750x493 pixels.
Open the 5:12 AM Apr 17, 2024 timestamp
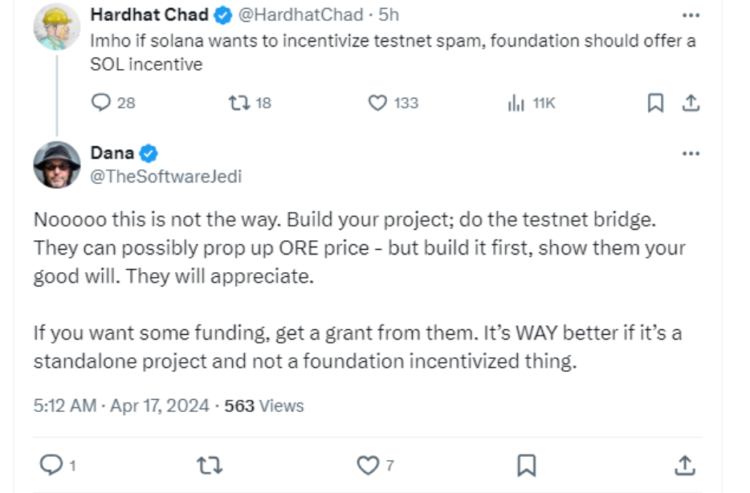tap(123, 405)
